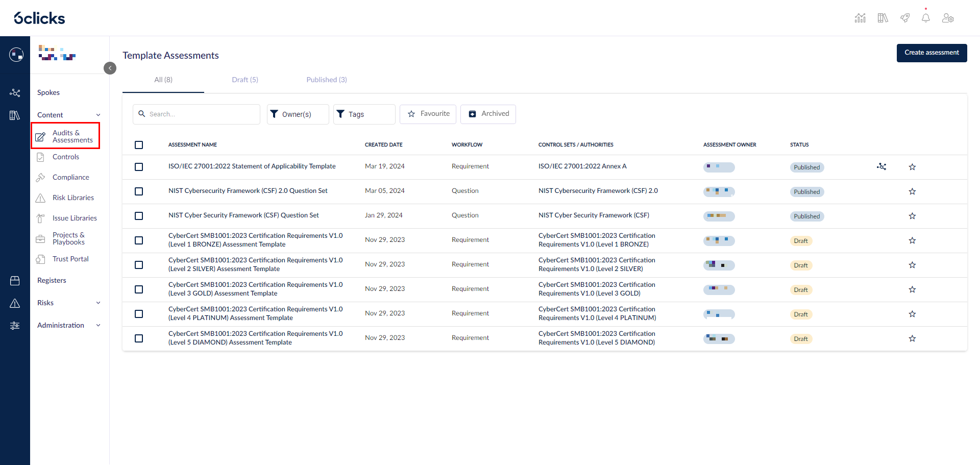
Task: Open NIST Cybersecurity Framework (CSF) 2.0 Question Set
Action: point(248,191)
